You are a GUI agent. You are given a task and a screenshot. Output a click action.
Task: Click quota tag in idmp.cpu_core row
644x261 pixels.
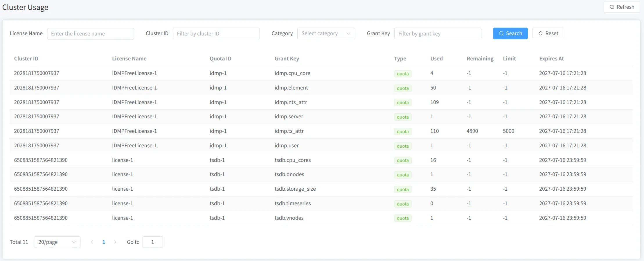pos(403,74)
